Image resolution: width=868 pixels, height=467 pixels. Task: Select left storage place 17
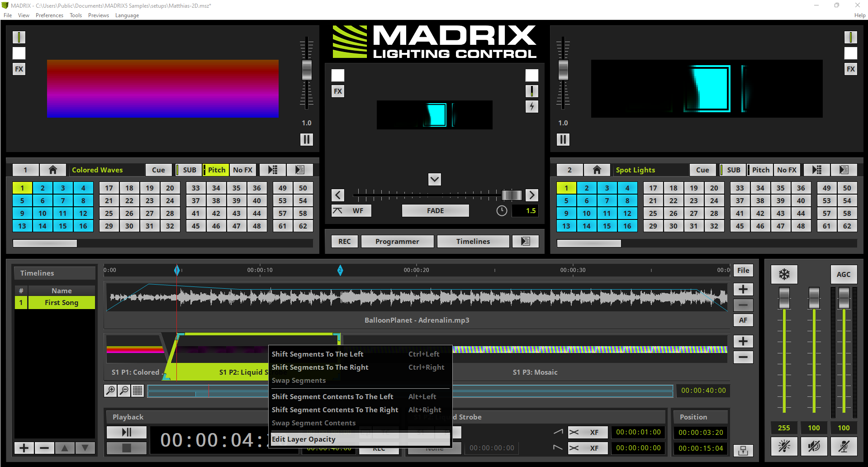click(x=109, y=188)
